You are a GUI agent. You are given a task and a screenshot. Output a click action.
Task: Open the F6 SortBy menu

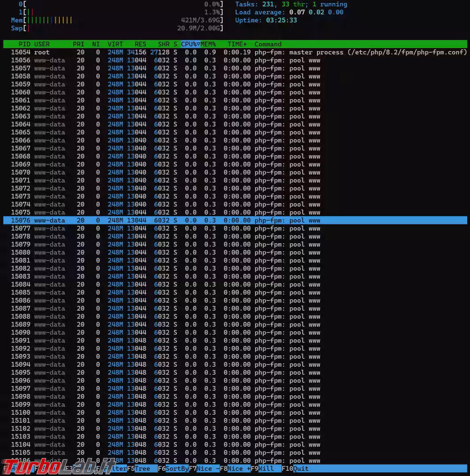coord(177,469)
